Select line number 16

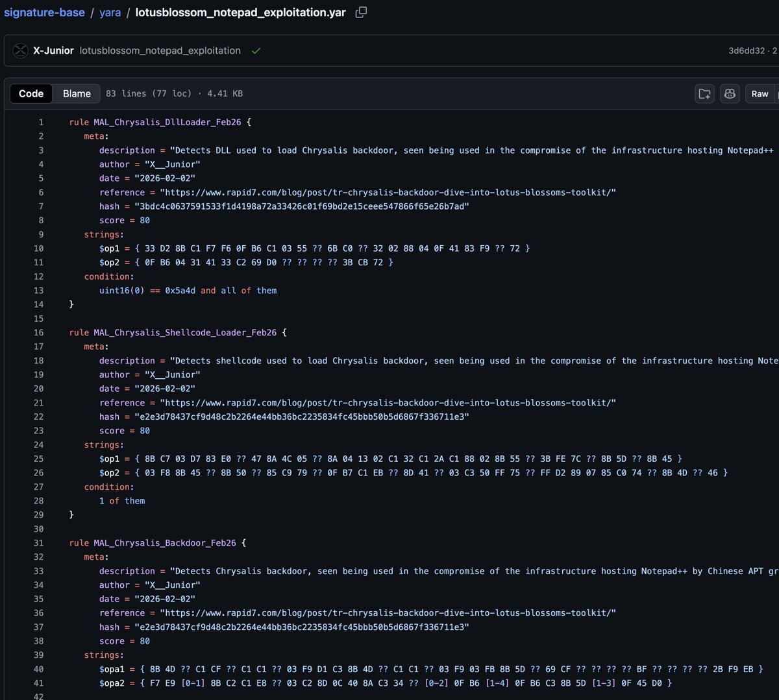coord(38,332)
